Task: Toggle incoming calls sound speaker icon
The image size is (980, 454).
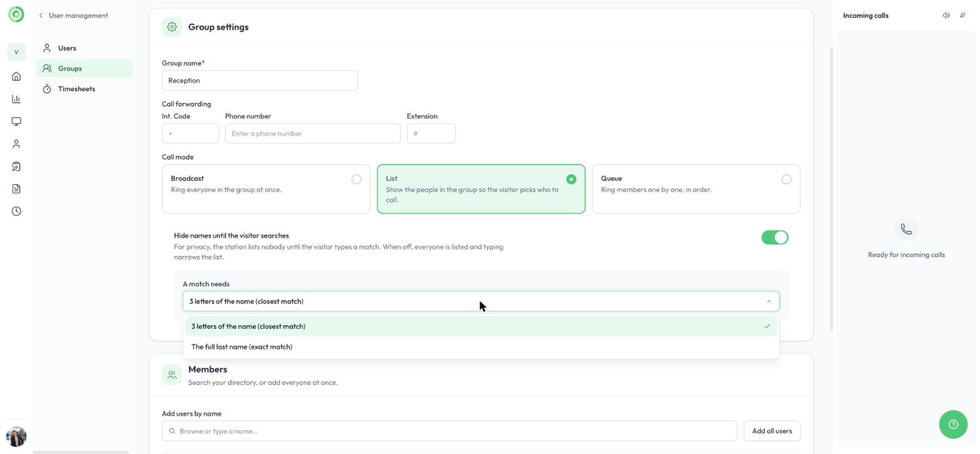Action: 946,16
